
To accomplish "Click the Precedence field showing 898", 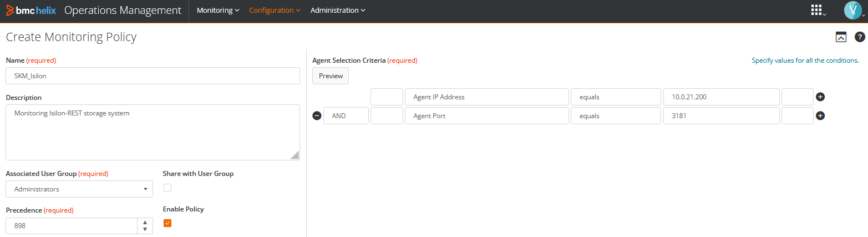I will pos(72,226).
